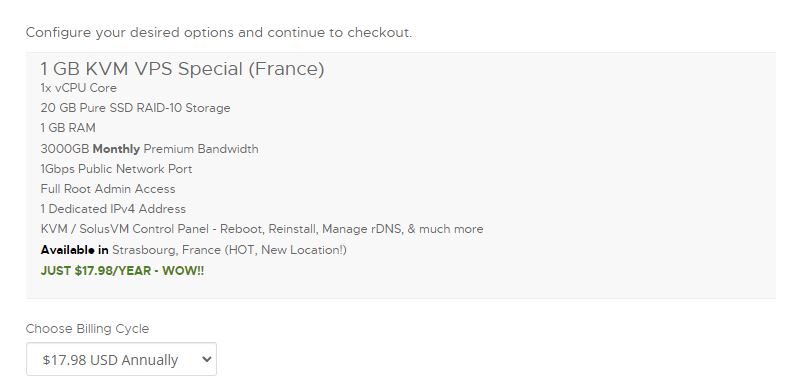The width and height of the screenshot is (790, 389).
Task: Click the Choose Billing Cycle label
Action: point(87,329)
